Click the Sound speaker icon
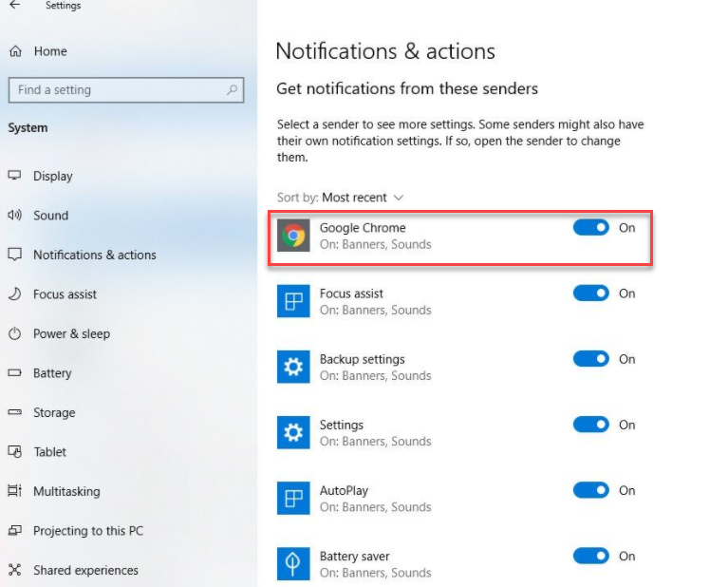The image size is (728, 587). (x=15, y=216)
